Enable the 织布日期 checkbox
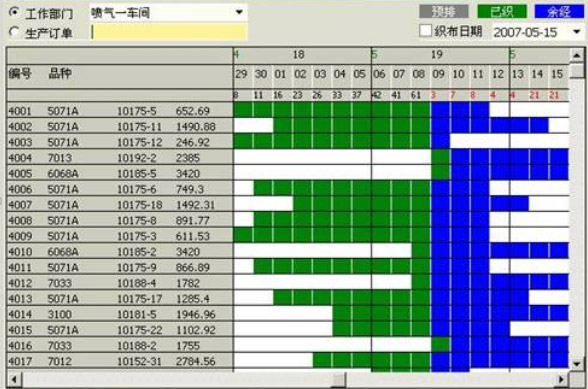 (425, 31)
